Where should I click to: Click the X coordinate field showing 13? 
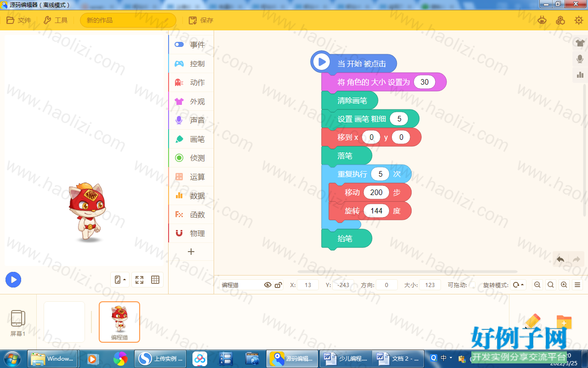pos(308,285)
